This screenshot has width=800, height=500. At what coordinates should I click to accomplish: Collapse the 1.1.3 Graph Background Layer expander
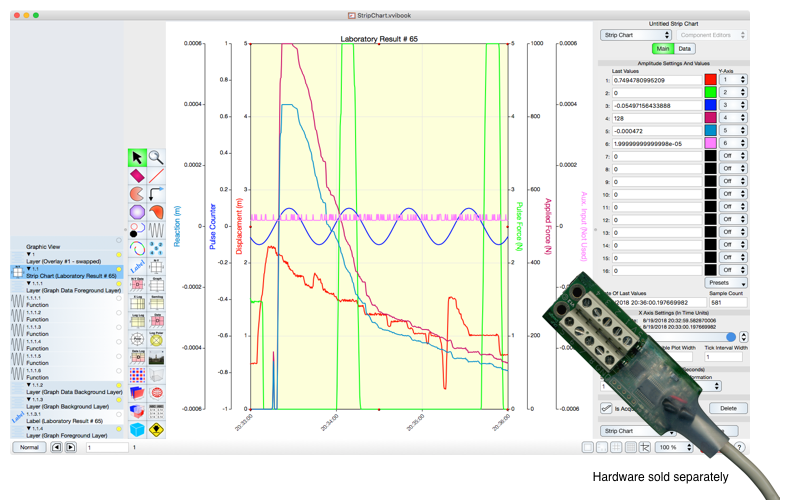pos(29,399)
